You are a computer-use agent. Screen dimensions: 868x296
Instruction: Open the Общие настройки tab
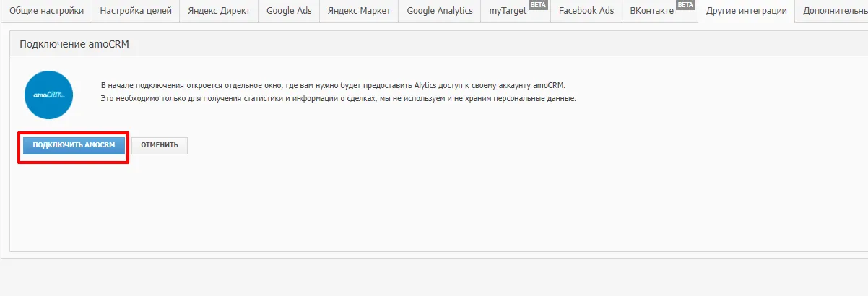tap(46, 12)
